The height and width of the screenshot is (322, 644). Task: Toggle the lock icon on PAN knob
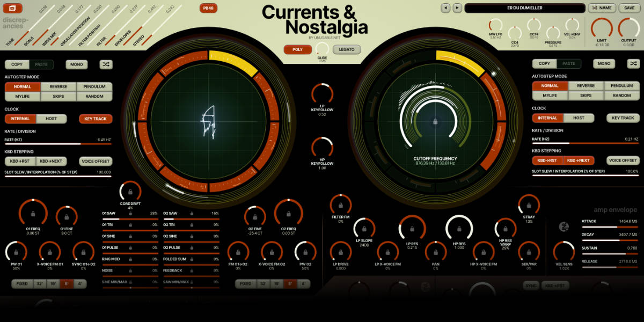pyautogui.click(x=435, y=253)
